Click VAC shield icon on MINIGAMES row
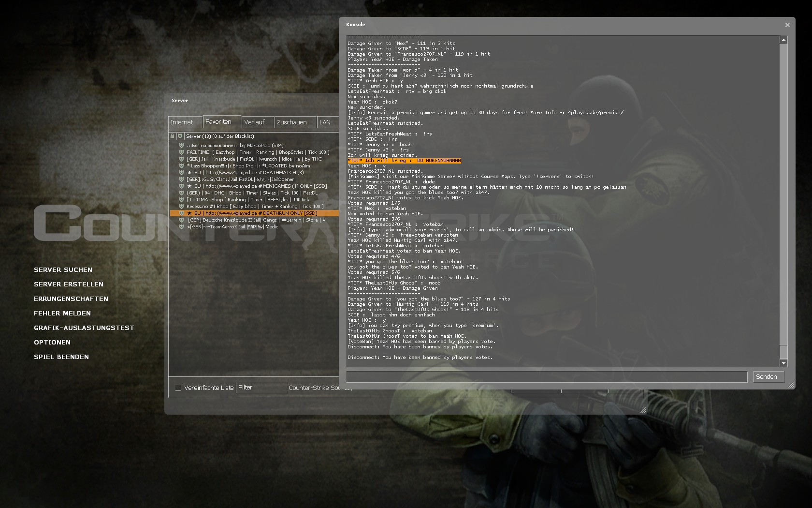This screenshot has height=508, width=812. [182, 186]
